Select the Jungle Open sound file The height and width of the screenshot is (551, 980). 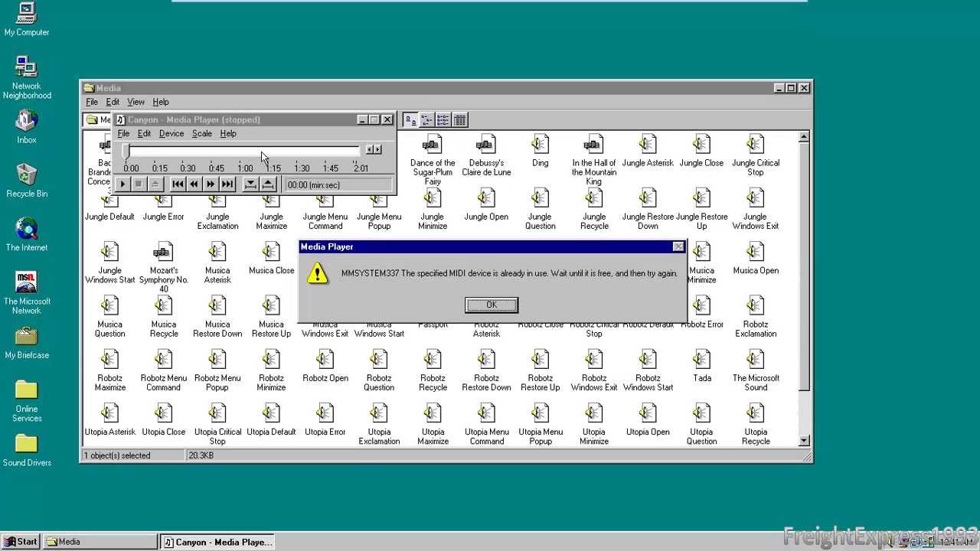486,204
